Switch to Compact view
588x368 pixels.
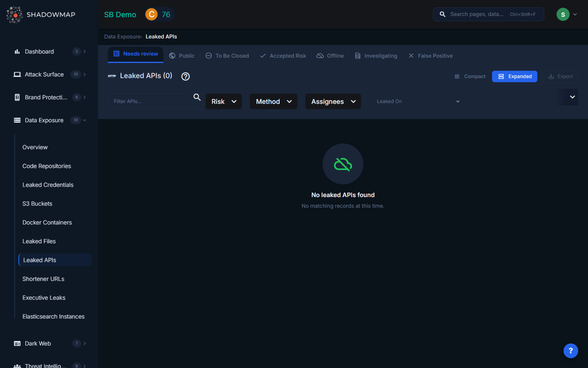pos(470,76)
